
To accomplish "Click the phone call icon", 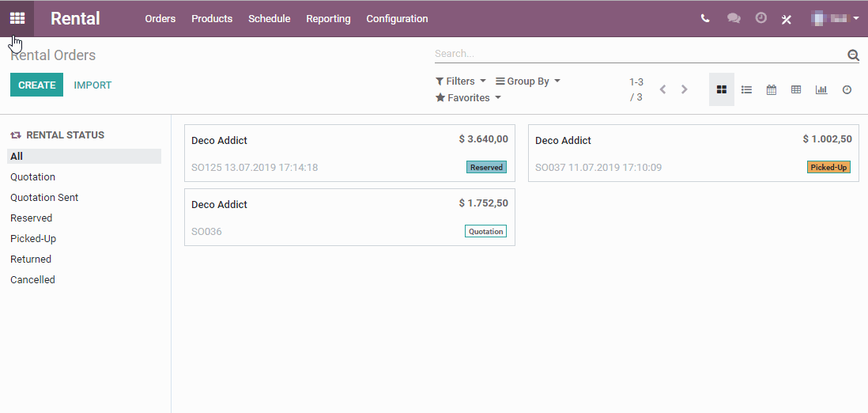I will pos(704,18).
